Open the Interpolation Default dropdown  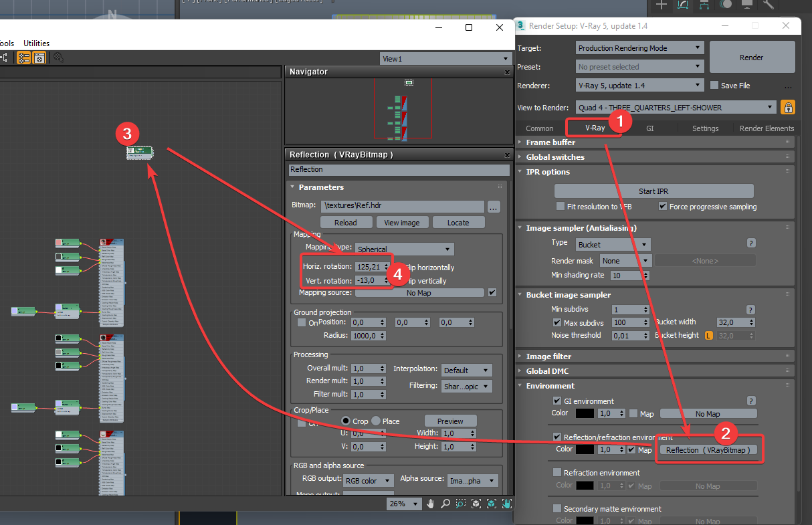point(467,371)
